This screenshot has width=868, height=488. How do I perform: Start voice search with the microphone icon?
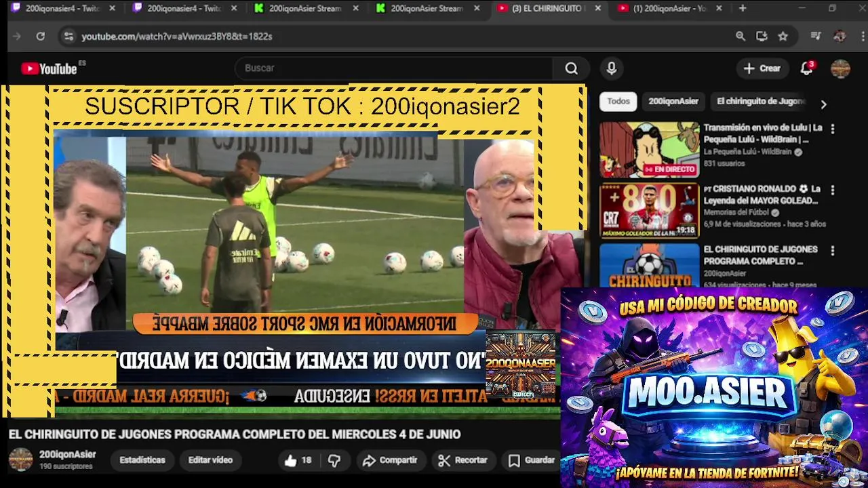click(x=612, y=68)
